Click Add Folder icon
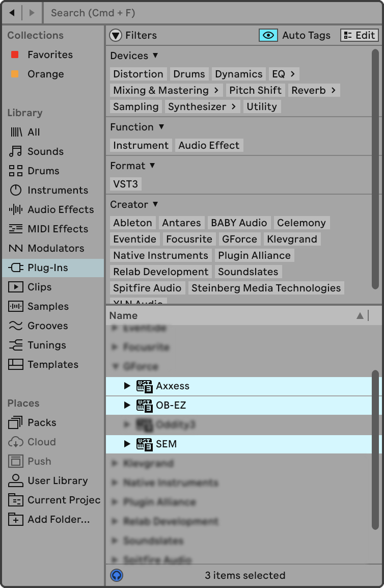This screenshot has height=588, width=384. click(x=16, y=519)
